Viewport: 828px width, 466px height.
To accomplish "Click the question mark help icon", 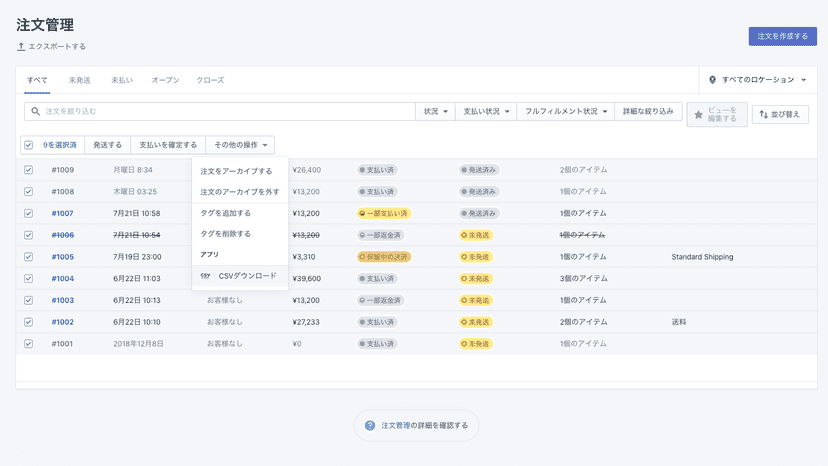I will pos(370,425).
